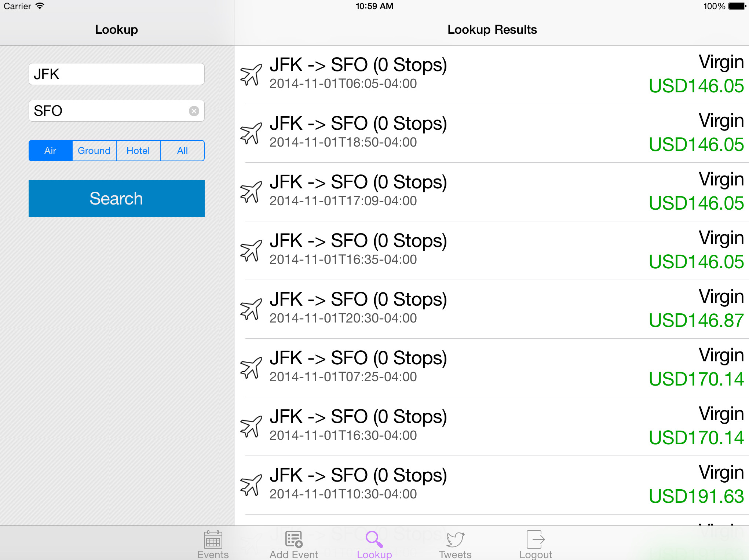Image resolution: width=749 pixels, height=560 pixels.
Task: Open the 07:25 USD170.14 flight row
Action: pos(492,368)
